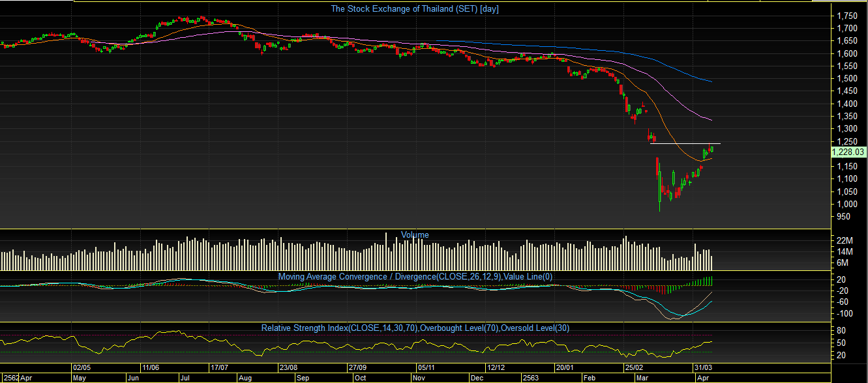This screenshot has height=383, width=868.
Task: Click the chart title 'The Stock Exchange of Thailand (SET) [day]'
Action: click(x=415, y=9)
